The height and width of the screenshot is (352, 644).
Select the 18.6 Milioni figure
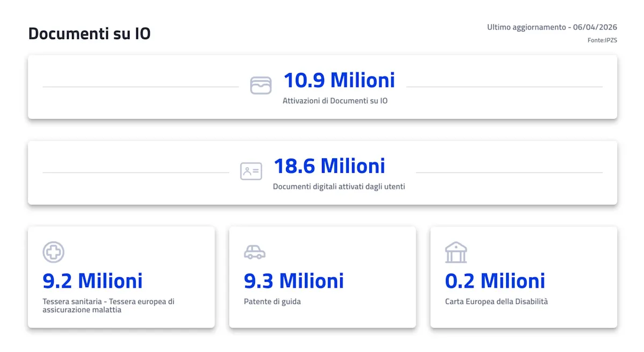pyautogui.click(x=329, y=166)
